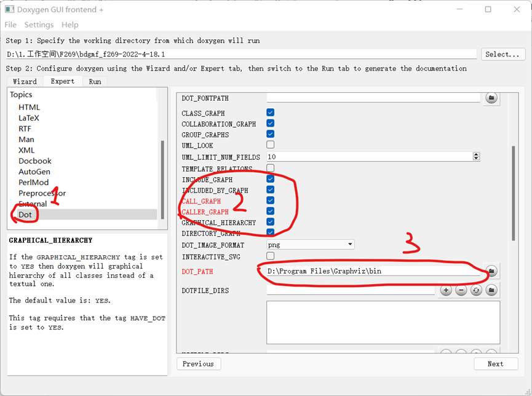The height and width of the screenshot is (396, 532).
Task: Click the DOT_PATH label
Action: 197,271
